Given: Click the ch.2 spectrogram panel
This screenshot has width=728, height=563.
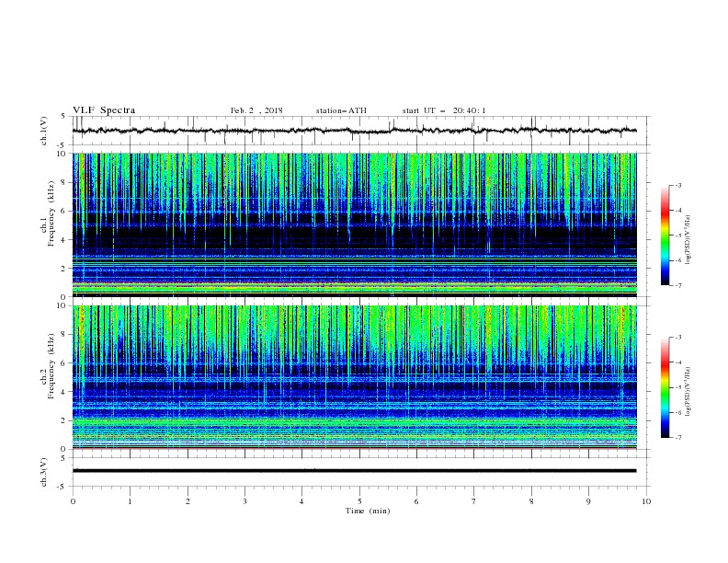Looking at the screenshot, I should pyautogui.click(x=355, y=377).
